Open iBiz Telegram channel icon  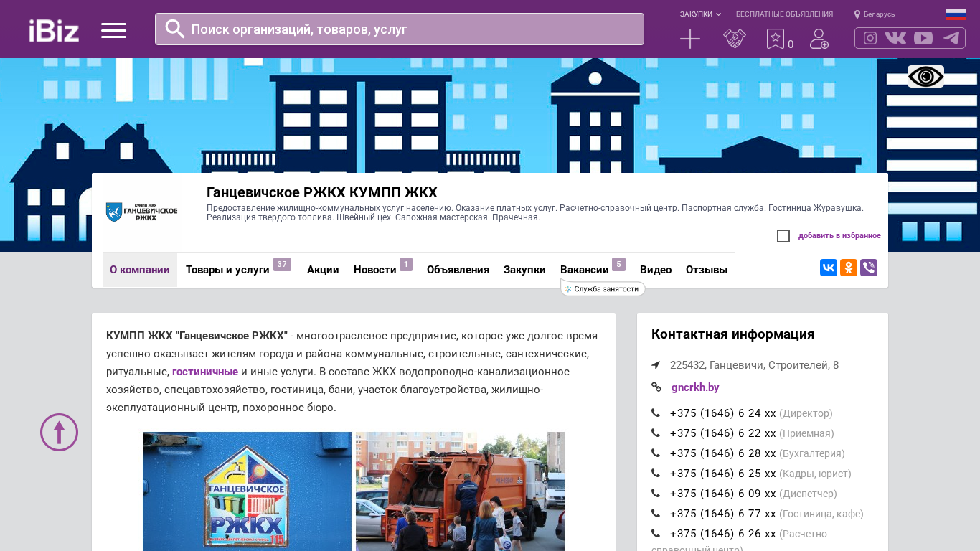pos(951,38)
